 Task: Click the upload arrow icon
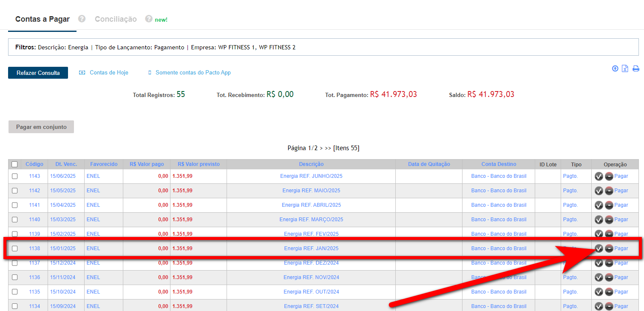(615, 68)
